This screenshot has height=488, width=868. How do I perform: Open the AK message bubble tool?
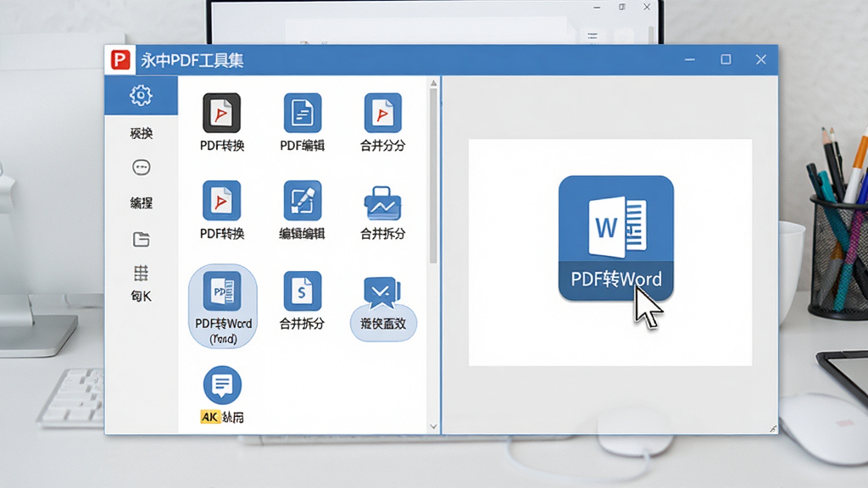click(222, 385)
